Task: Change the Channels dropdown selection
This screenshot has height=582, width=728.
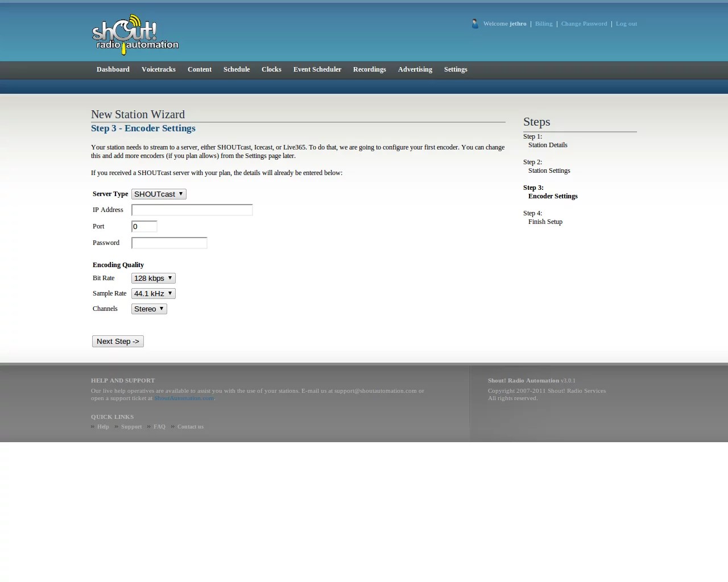Action: tap(149, 309)
